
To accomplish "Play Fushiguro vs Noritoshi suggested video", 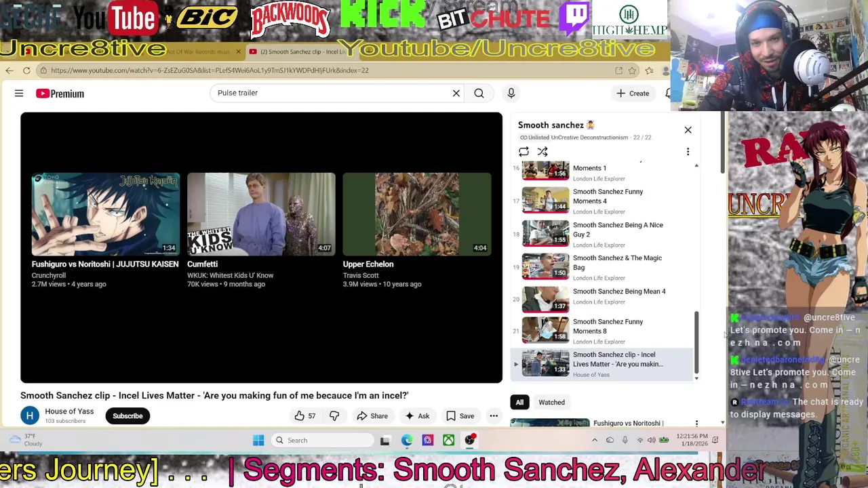I will point(105,213).
